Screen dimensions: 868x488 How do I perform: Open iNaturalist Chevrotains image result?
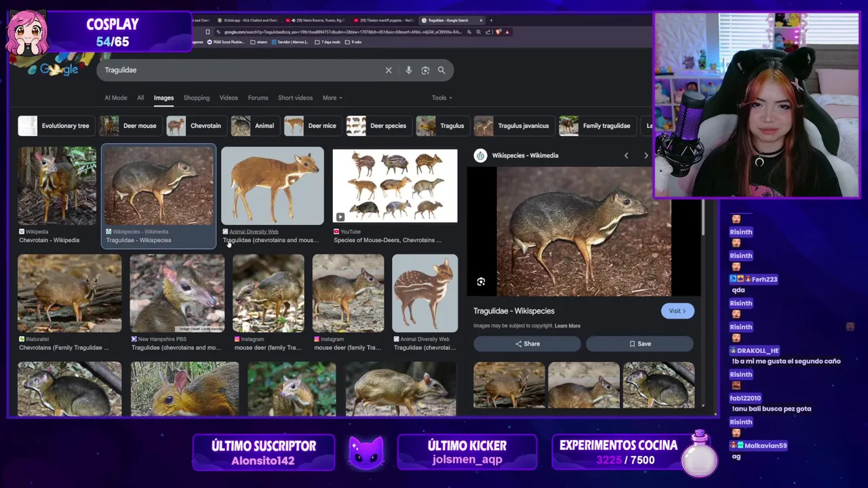pyautogui.click(x=69, y=293)
